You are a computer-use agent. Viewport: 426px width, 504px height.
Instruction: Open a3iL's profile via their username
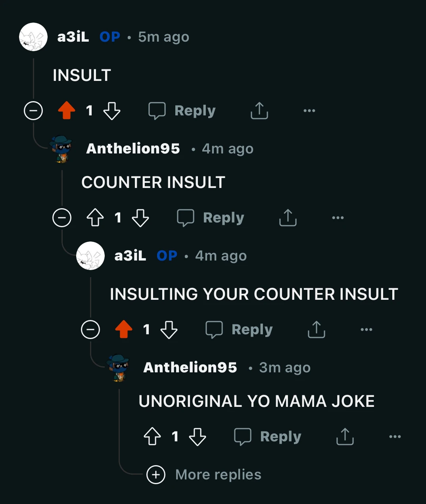coord(73,36)
